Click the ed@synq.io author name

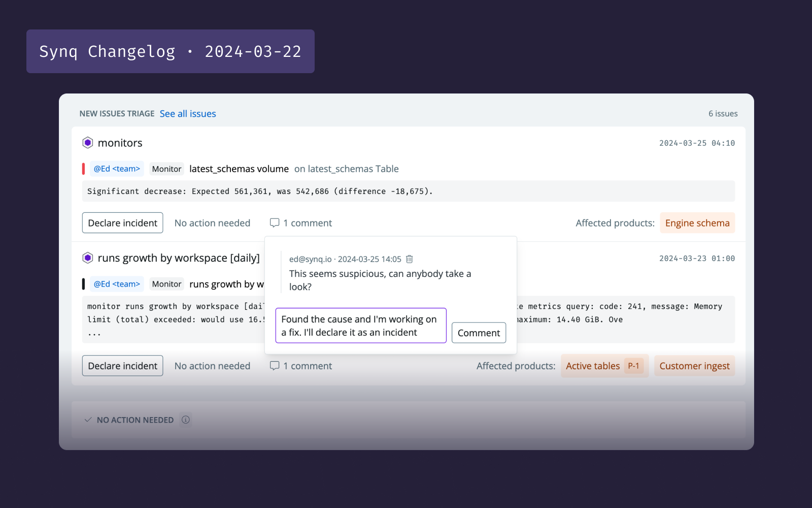[310, 259]
